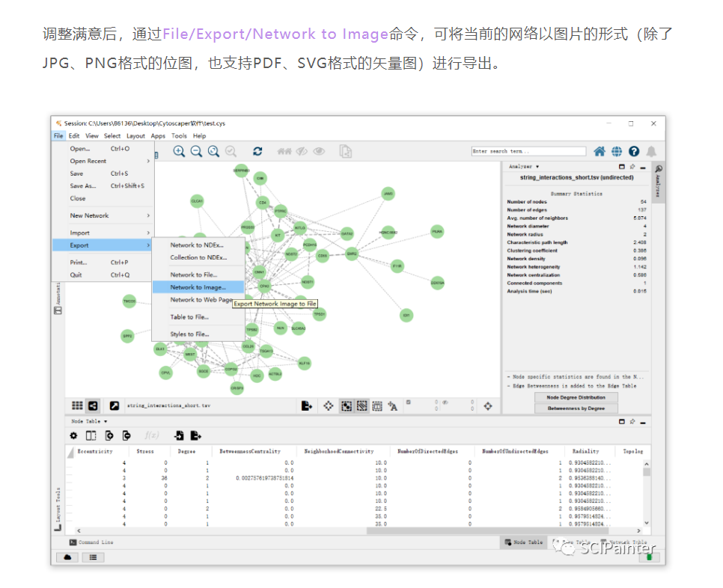This screenshot has width=723, height=588.
Task: Open the Apps menu
Action: coord(158,136)
